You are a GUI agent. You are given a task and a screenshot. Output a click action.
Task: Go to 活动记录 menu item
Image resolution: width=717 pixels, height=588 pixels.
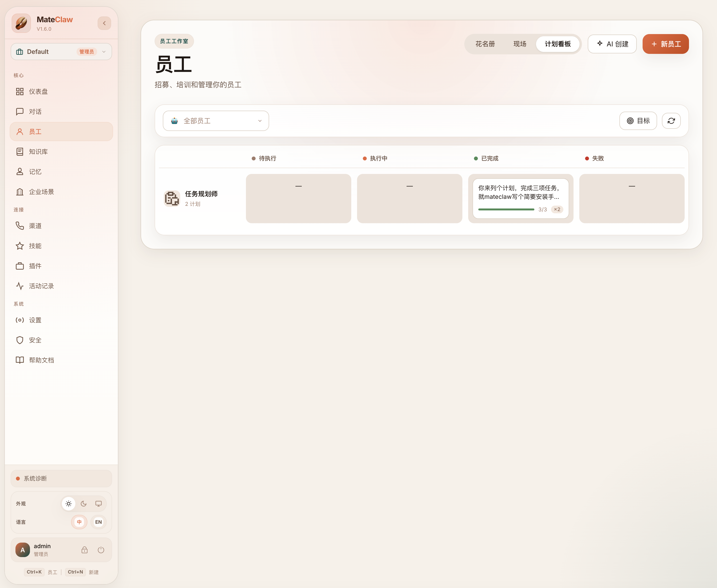61,286
